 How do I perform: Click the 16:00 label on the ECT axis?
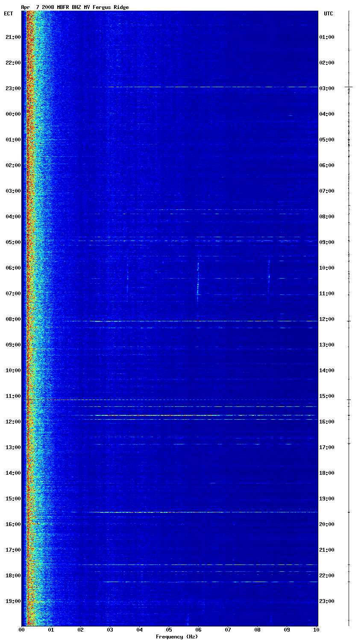pos(13,524)
